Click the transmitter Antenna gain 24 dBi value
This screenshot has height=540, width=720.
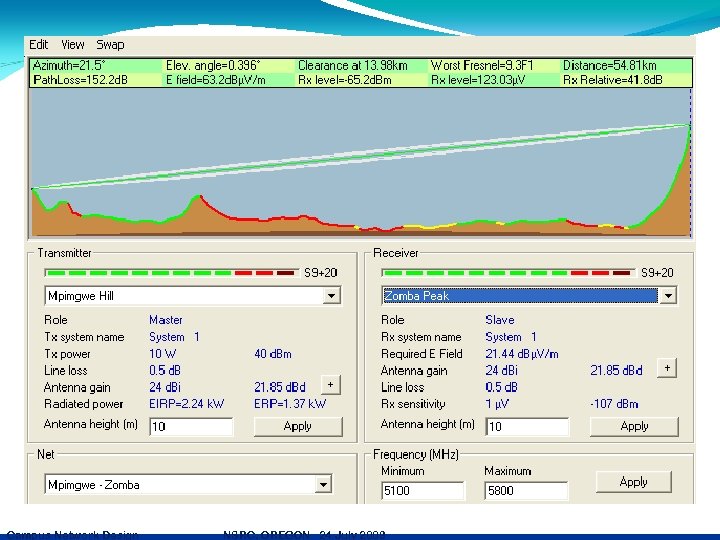coord(165,387)
